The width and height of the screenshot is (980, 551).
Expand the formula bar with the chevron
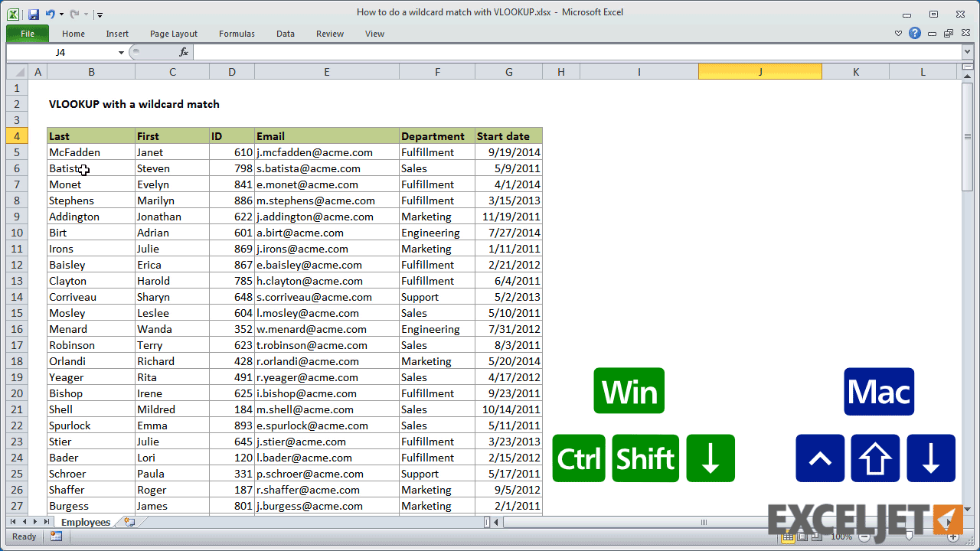[x=967, y=52]
